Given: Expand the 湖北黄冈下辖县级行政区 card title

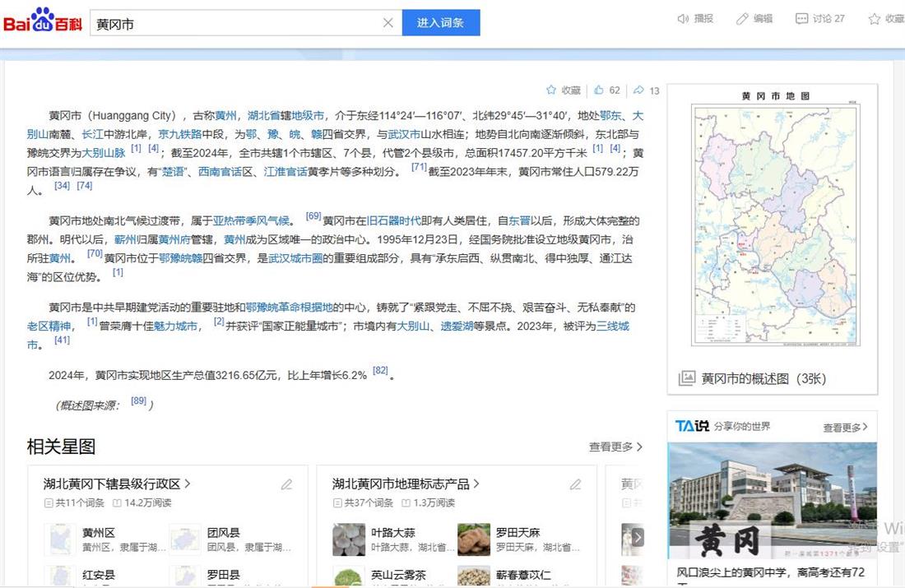Looking at the screenshot, I should point(117,484).
